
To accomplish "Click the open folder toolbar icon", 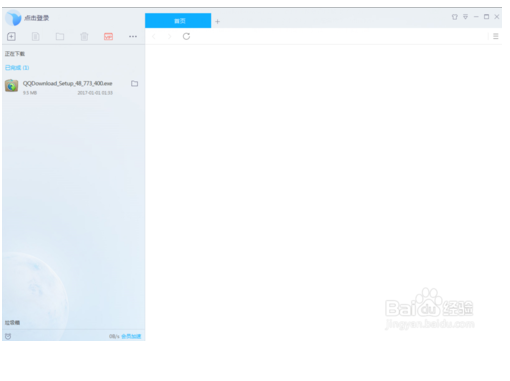I will click(x=60, y=36).
